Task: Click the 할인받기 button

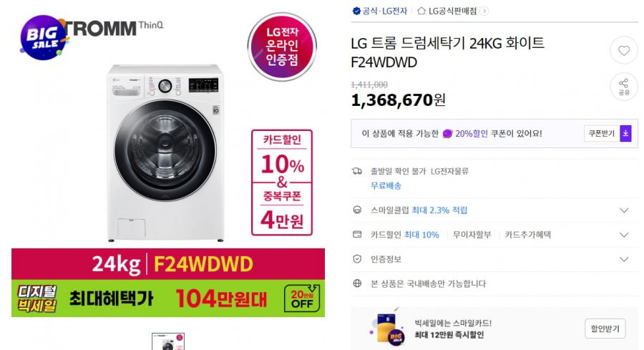Action: [605, 329]
